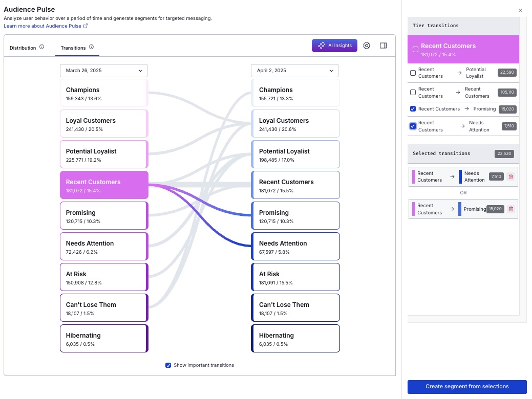
Task: Toggle the side panel layout icon
Action: click(383, 46)
